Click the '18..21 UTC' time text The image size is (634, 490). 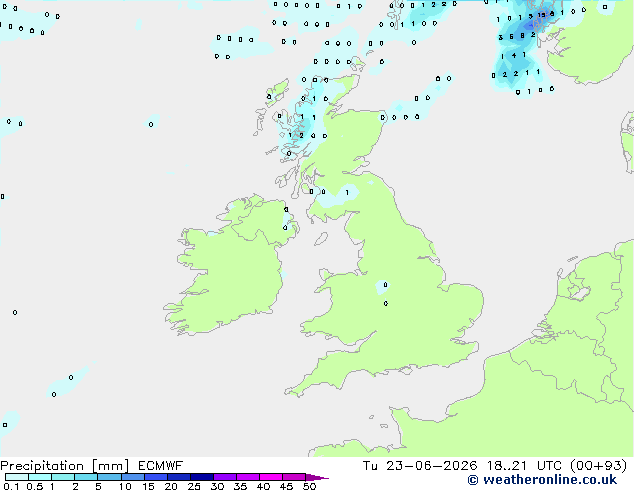[524, 466]
